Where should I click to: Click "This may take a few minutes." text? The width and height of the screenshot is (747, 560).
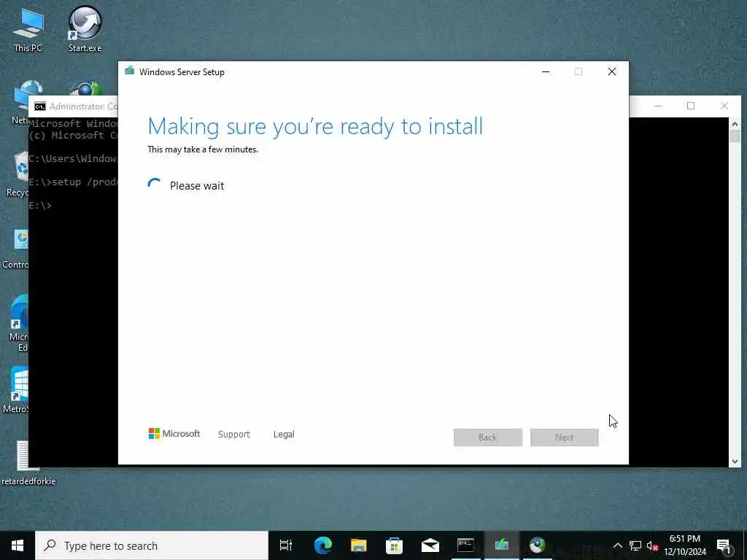coord(203,149)
